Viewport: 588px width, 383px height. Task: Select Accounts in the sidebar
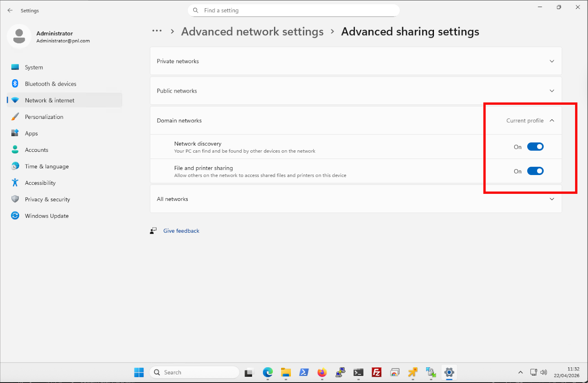[36, 150]
